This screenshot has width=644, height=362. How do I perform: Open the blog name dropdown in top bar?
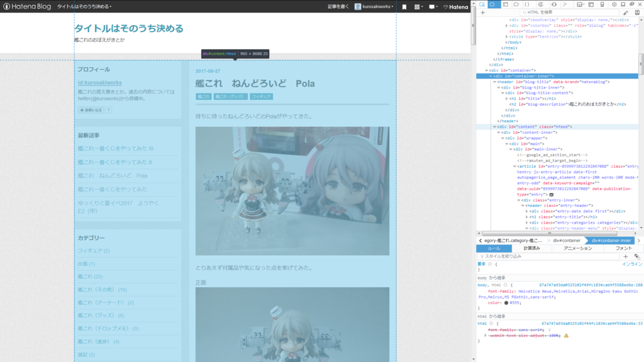(x=84, y=6)
